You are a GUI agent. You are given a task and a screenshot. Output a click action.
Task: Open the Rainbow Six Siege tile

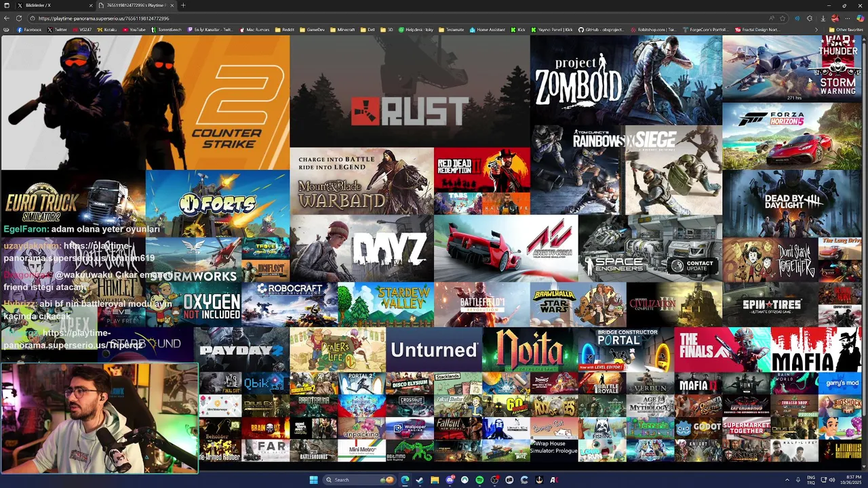pos(626,169)
